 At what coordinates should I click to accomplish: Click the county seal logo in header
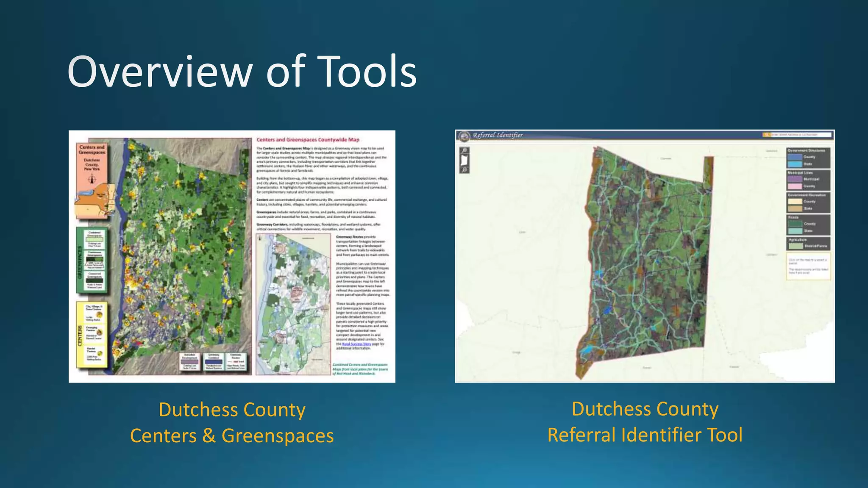(465, 136)
